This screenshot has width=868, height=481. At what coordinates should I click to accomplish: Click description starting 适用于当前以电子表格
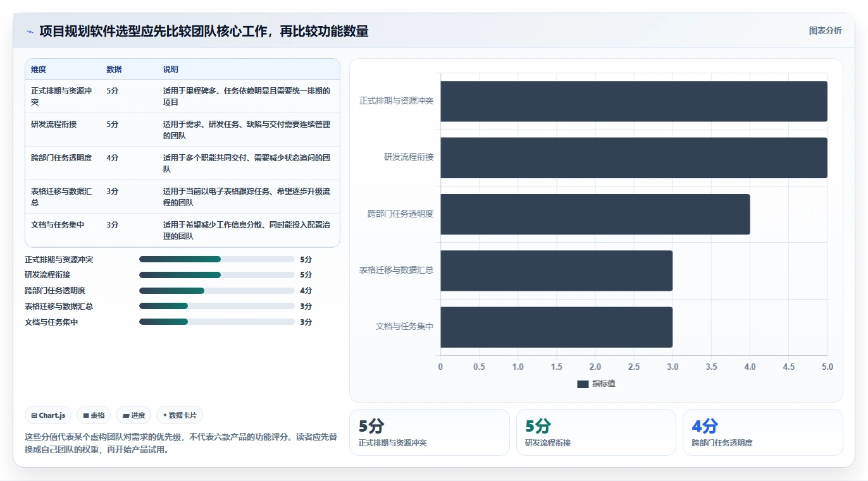pyautogui.click(x=247, y=197)
